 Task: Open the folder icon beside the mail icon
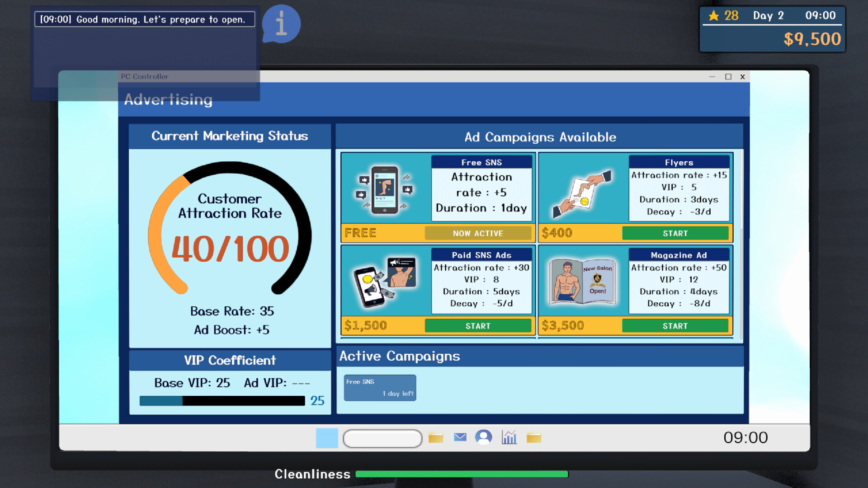435,437
